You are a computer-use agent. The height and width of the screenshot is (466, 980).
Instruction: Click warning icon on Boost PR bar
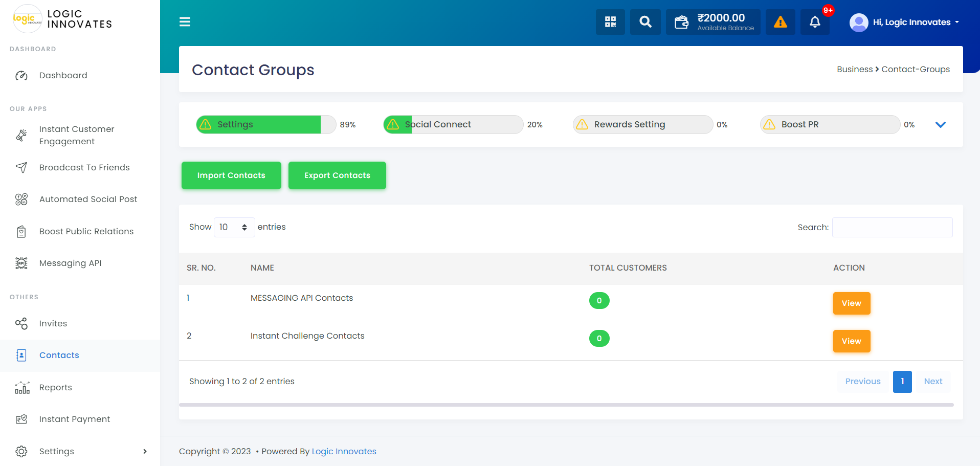(x=769, y=124)
